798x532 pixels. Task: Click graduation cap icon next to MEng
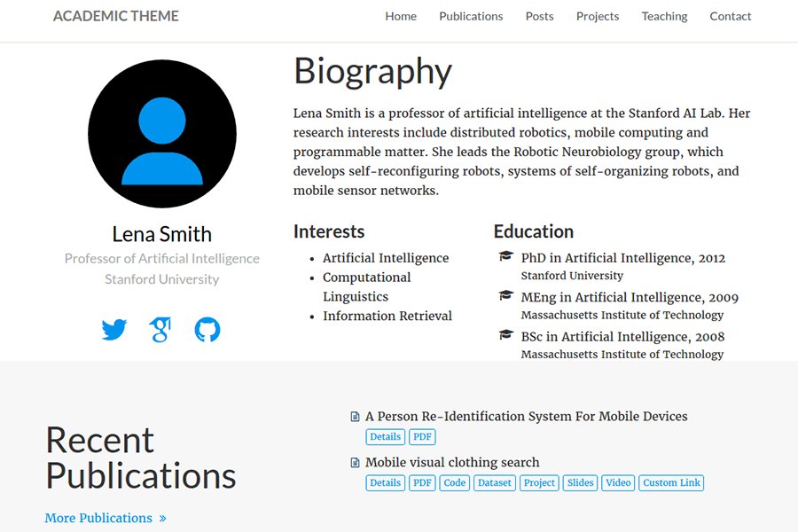(x=505, y=296)
